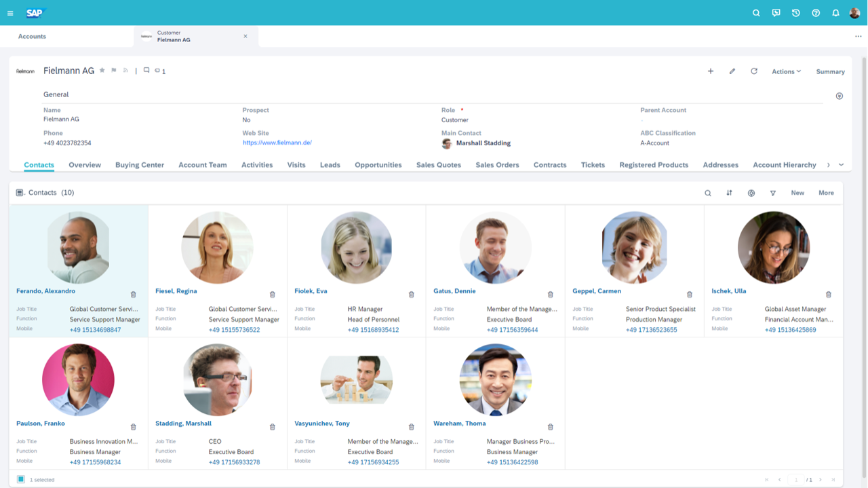Click the sort icon in Contacts toolbar
Screen dimensions: 868x488
[729, 193]
